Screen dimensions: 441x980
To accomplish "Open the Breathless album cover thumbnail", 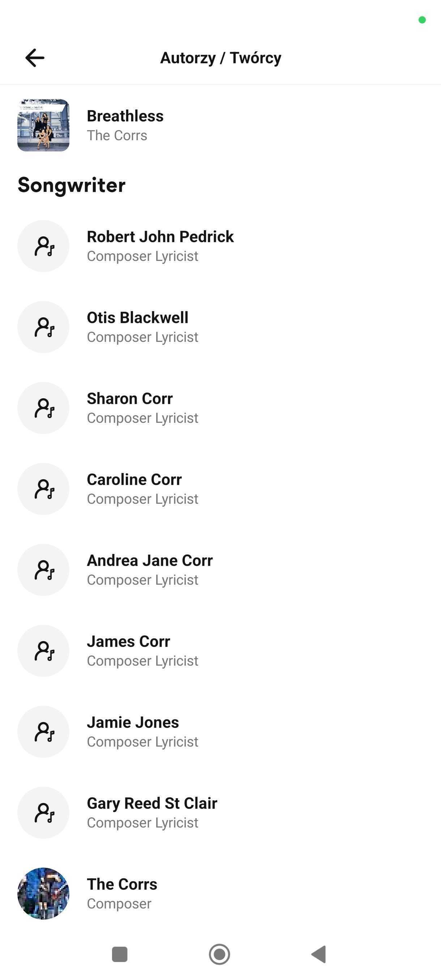I will coord(43,125).
